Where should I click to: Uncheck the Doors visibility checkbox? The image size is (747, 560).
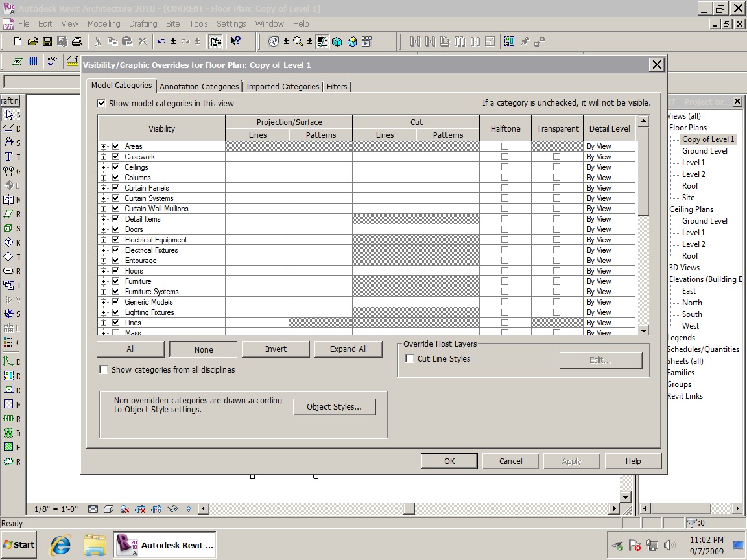point(115,229)
